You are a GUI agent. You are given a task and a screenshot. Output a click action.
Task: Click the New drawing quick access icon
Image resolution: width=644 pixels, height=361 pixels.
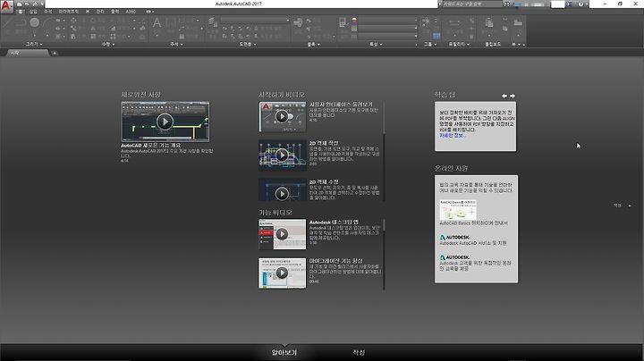coord(20,4)
